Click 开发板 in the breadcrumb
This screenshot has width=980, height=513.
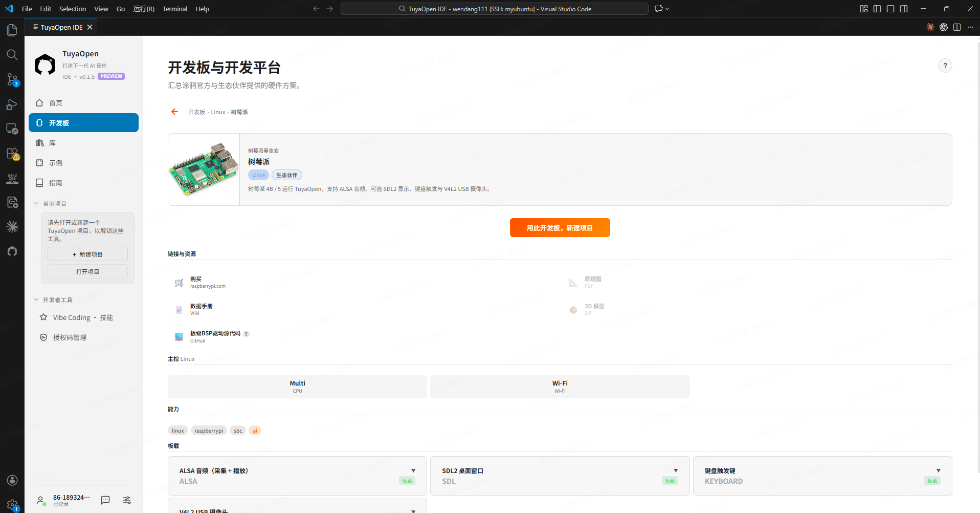point(196,112)
